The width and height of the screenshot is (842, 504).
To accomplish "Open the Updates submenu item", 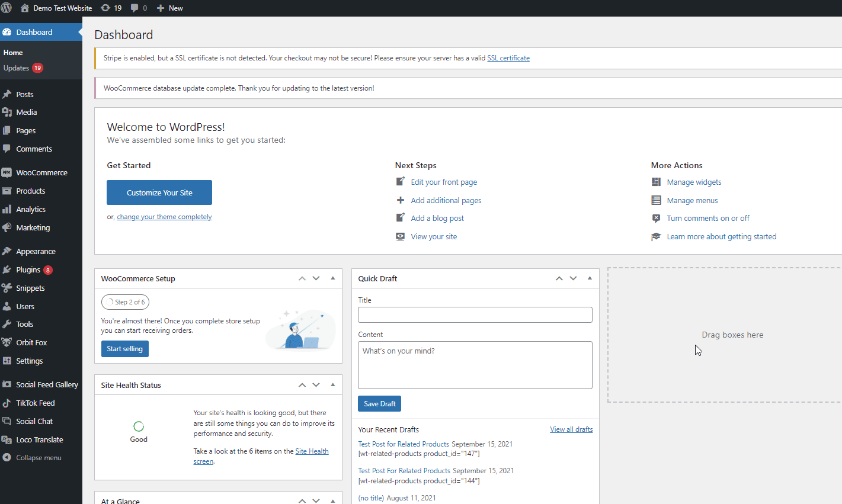I will [x=23, y=68].
